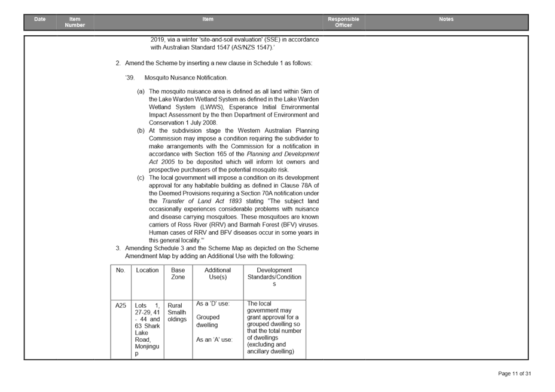555x392 pixels.
Task: Click the Grouped dwelling entry
Action: 208,321
